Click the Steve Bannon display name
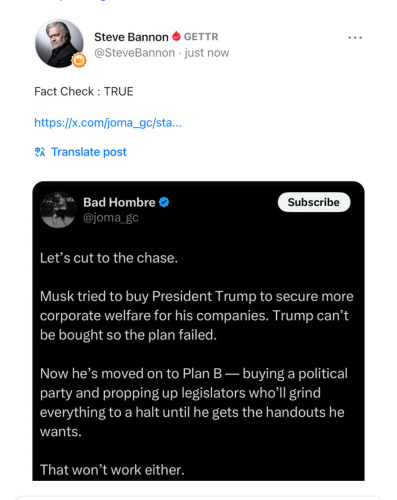 tap(131, 37)
